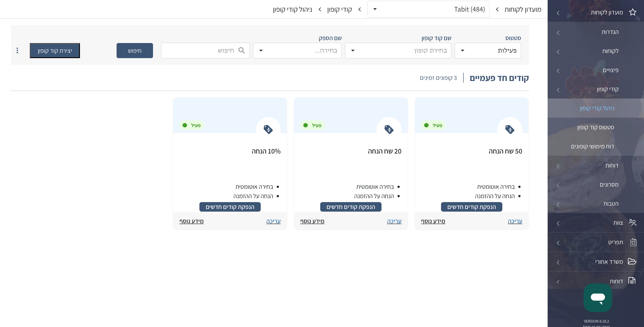Click עריכה link on the 20 שח הנחה card
Screen dimensions: 644x327
pos(394,221)
